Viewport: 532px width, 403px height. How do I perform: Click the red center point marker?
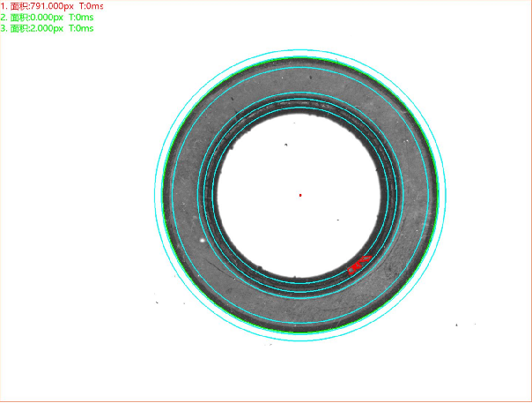[300, 195]
